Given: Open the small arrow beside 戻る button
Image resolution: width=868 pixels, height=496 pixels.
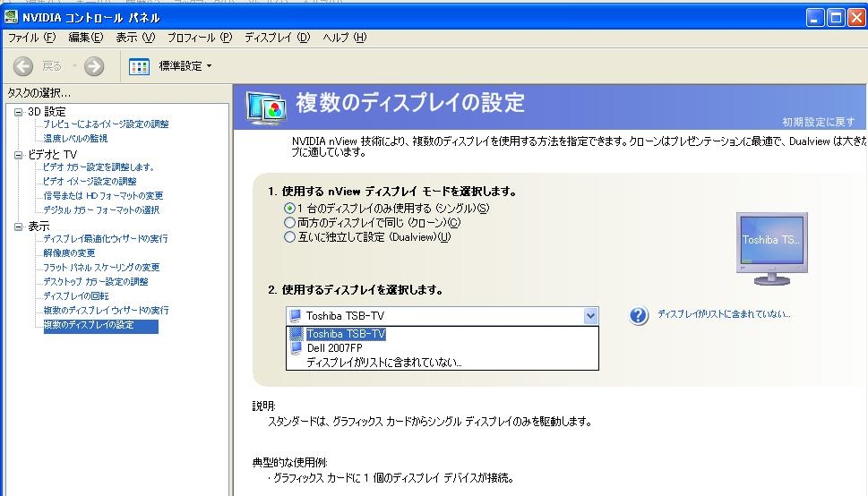Looking at the screenshot, I should coord(74,66).
